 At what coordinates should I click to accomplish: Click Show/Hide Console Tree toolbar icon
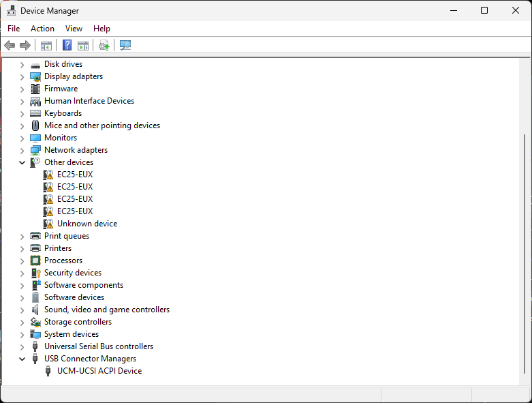click(x=46, y=45)
